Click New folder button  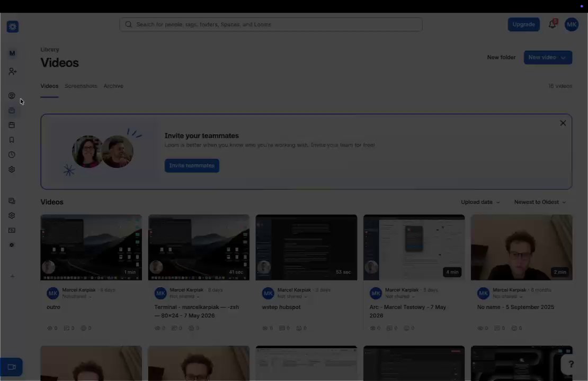(x=501, y=57)
